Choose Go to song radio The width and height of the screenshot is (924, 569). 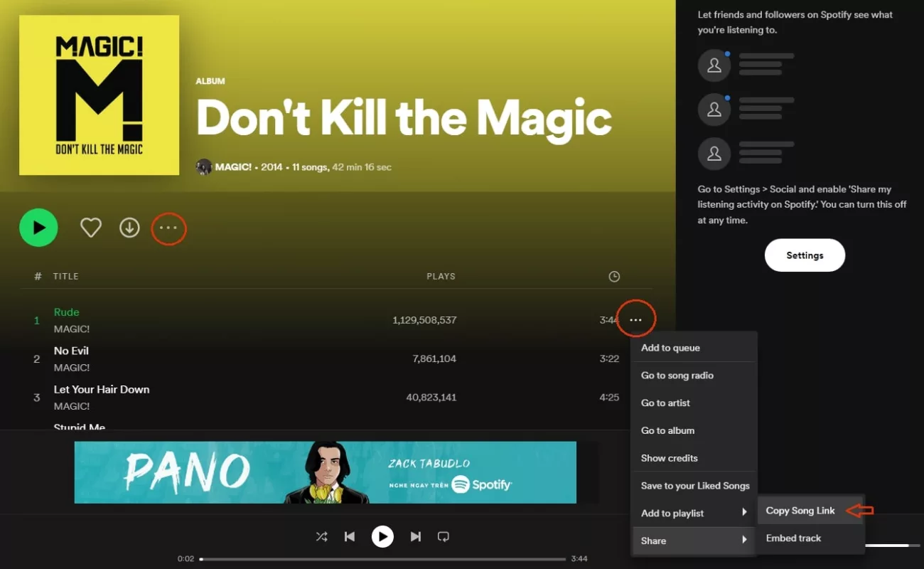click(x=694, y=376)
